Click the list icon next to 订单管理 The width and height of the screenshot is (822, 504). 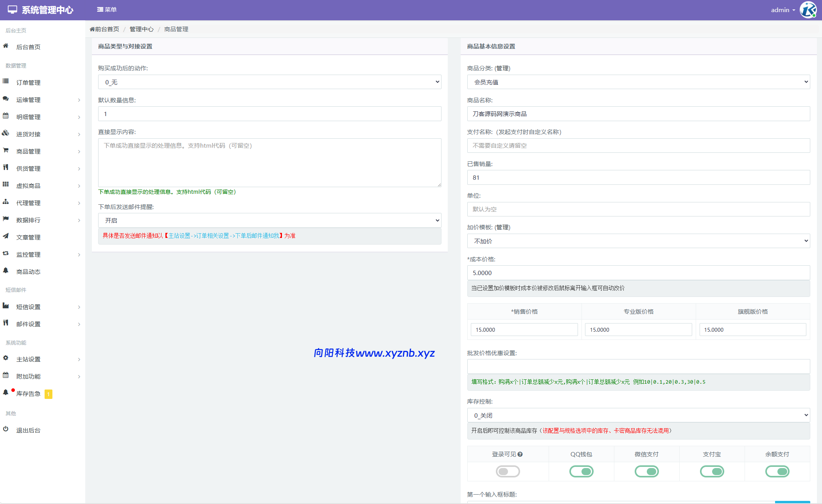[6, 82]
